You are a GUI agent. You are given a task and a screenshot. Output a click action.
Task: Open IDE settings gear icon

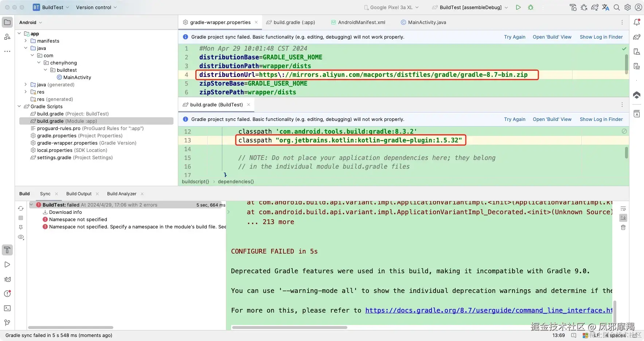tap(628, 7)
